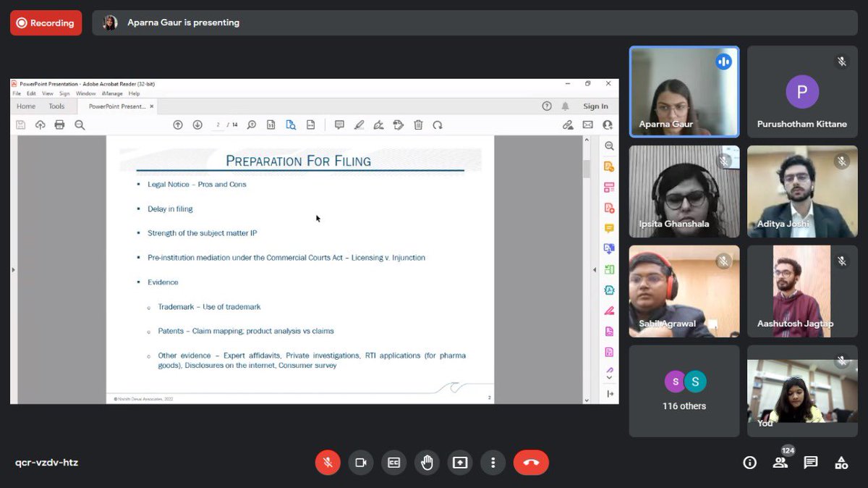This screenshot has height=488, width=868.
Task: Select the highlighter pen in the top toolbar
Action: [359, 125]
